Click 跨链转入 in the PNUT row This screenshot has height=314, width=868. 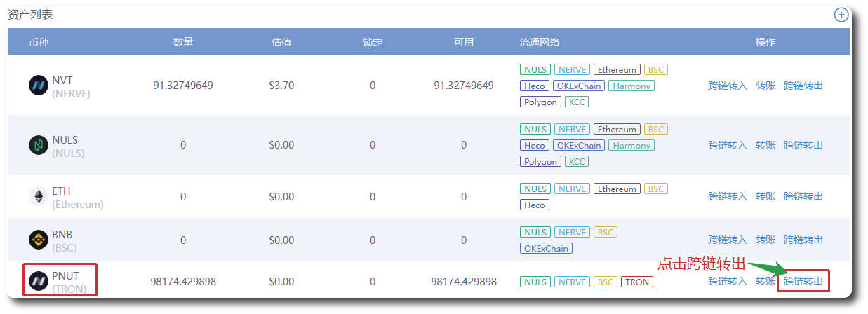coord(728,282)
